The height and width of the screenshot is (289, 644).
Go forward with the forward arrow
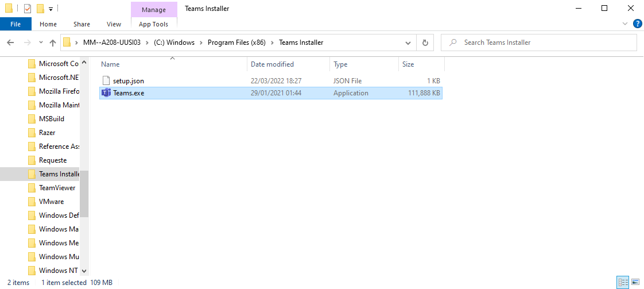point(27,43)
